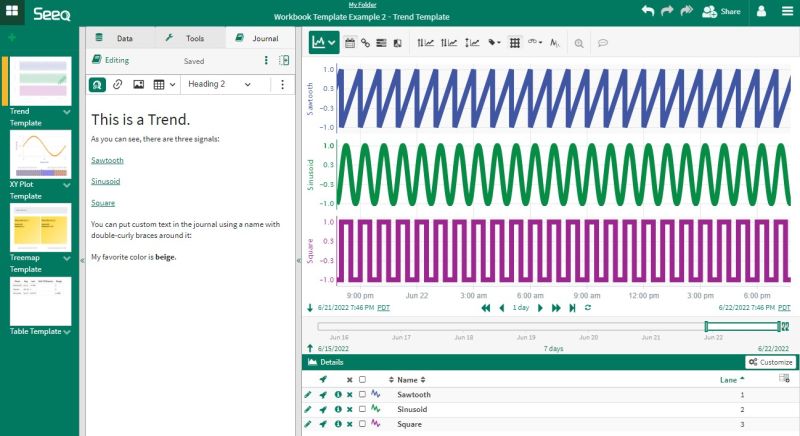Open the hamburger main menu

point(788,11)
